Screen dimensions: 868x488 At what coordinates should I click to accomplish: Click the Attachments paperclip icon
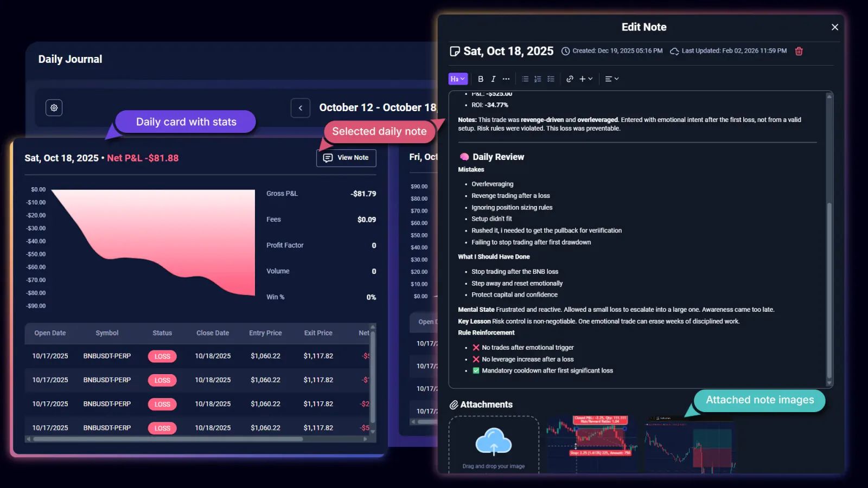[x=454, y=404]
